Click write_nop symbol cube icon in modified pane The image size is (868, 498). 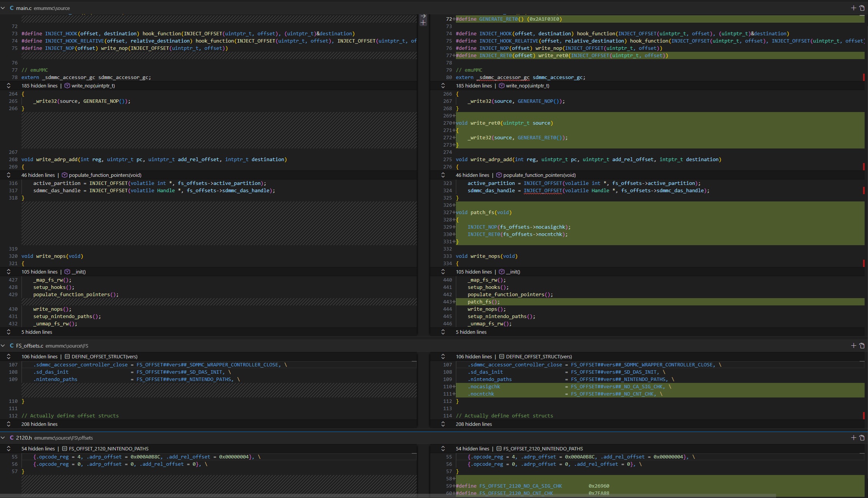click(501, 86)
